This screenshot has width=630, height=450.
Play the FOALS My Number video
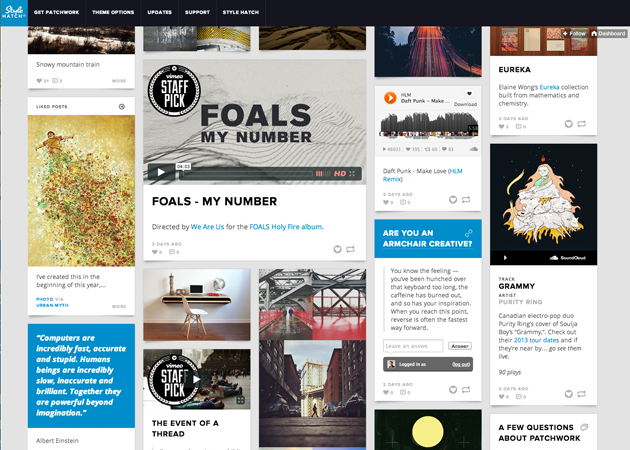point(161,172)
